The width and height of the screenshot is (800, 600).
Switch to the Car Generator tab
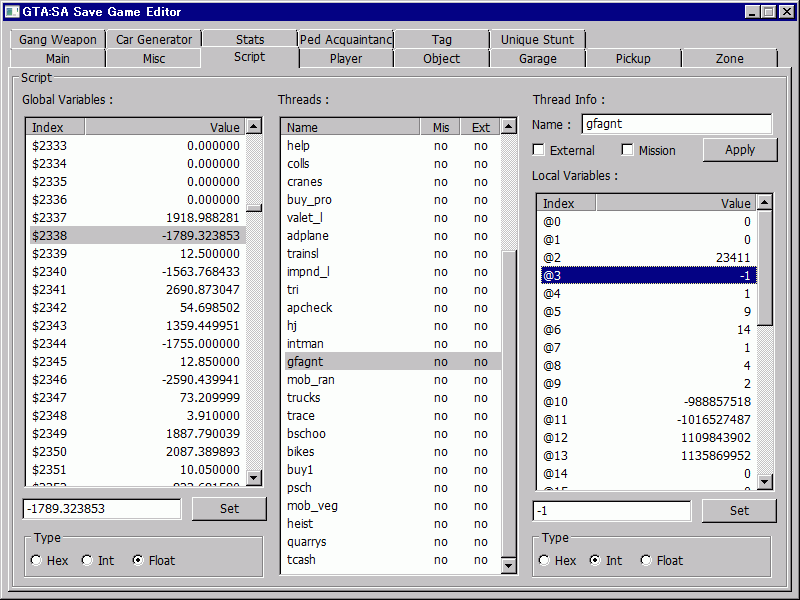(x=154, y=39)
